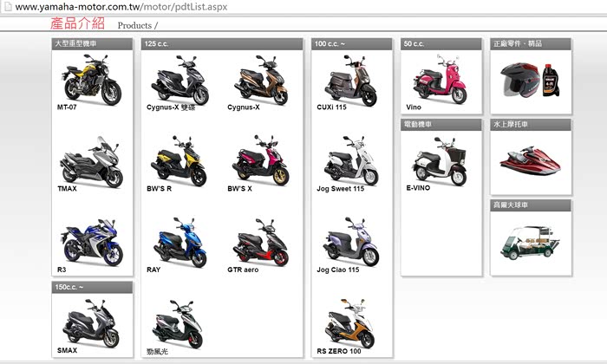Open the MT-07 motorcycle image
The height and width of the screenshot is (364, 607).
92,79
